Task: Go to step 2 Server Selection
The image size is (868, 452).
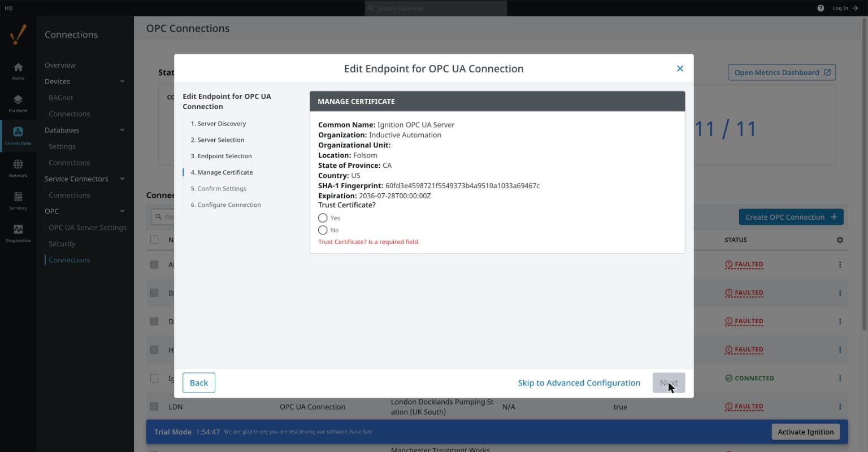Action: point(218,140)
